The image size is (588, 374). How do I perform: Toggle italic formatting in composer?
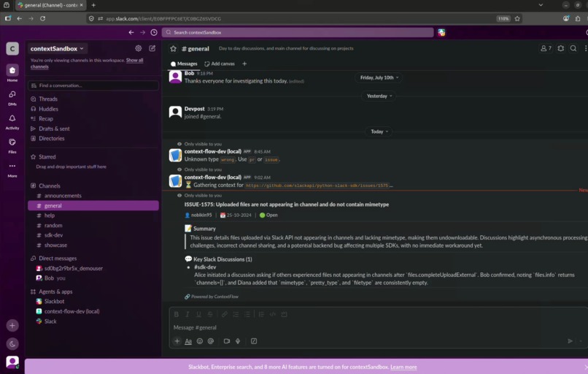pos(187,314)
